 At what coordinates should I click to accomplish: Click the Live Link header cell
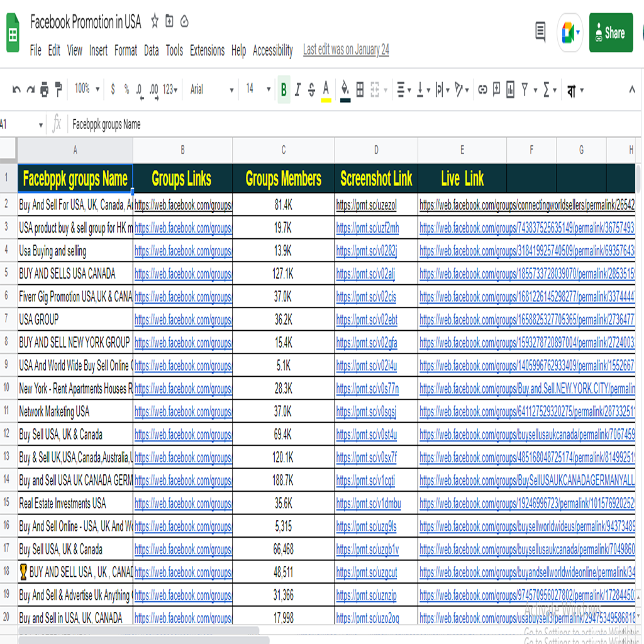pos(462,179)
